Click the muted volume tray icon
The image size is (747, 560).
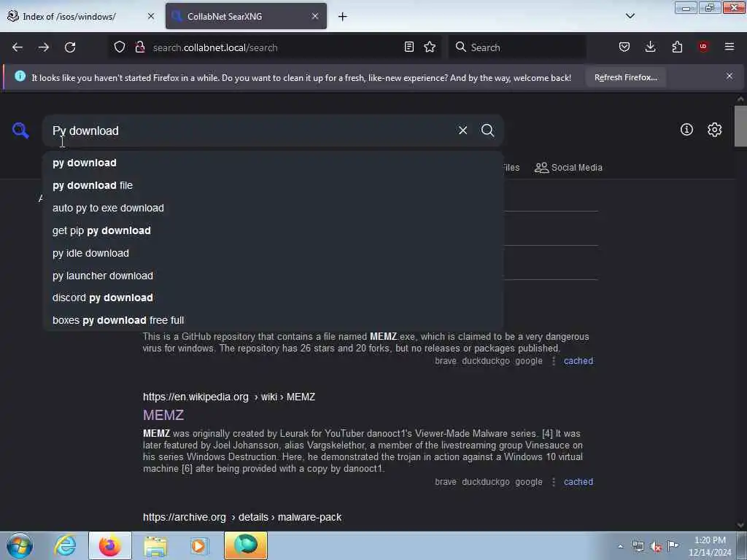tap(656, 547)
